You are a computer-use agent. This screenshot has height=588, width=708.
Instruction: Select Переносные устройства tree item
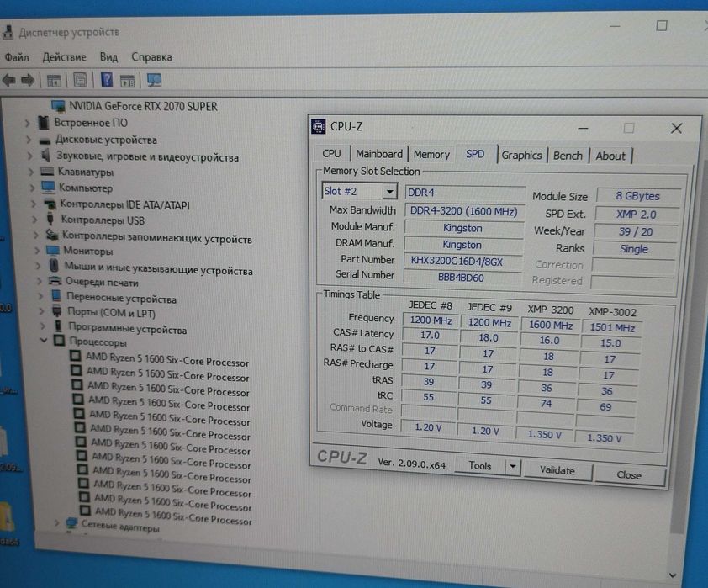[121, 298]
